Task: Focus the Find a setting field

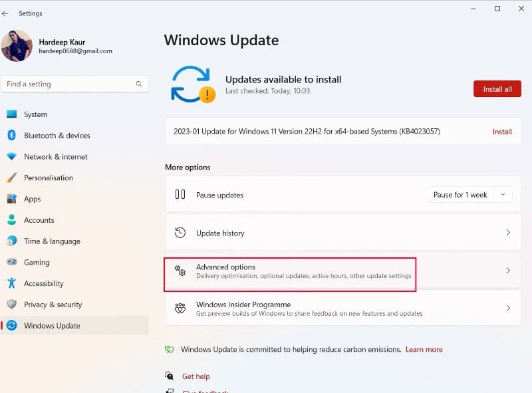Action: click(74, 84)
